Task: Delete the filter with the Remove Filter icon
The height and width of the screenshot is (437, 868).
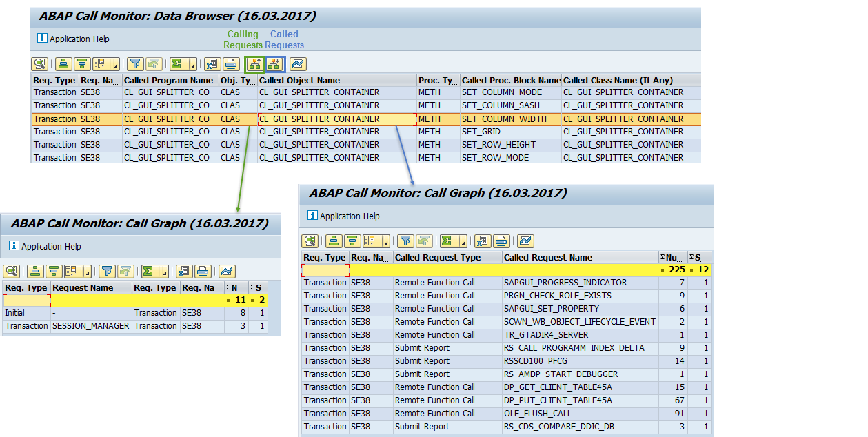Action: point(154,63)
